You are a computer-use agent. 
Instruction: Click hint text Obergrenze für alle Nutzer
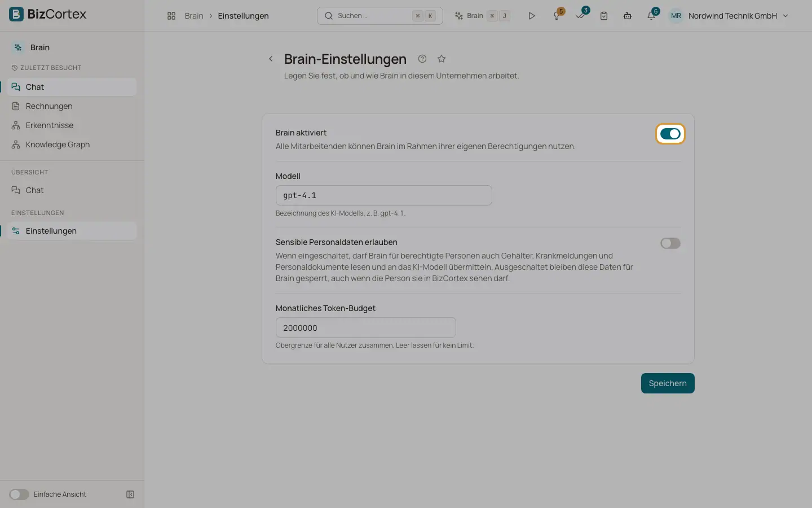pos(374,345)
